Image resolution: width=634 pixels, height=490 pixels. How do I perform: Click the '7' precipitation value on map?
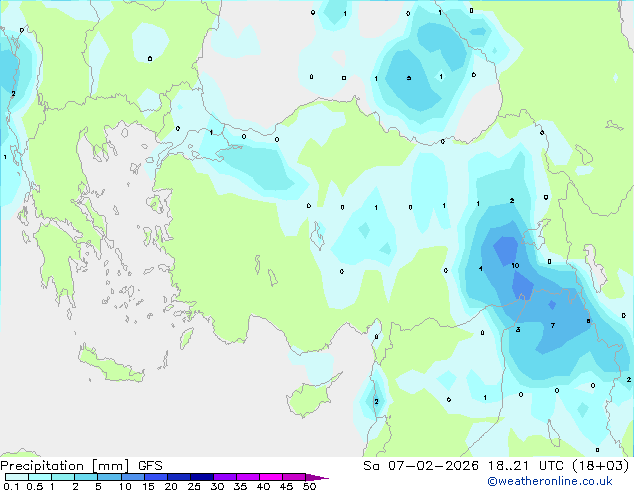tap(553, 325)
